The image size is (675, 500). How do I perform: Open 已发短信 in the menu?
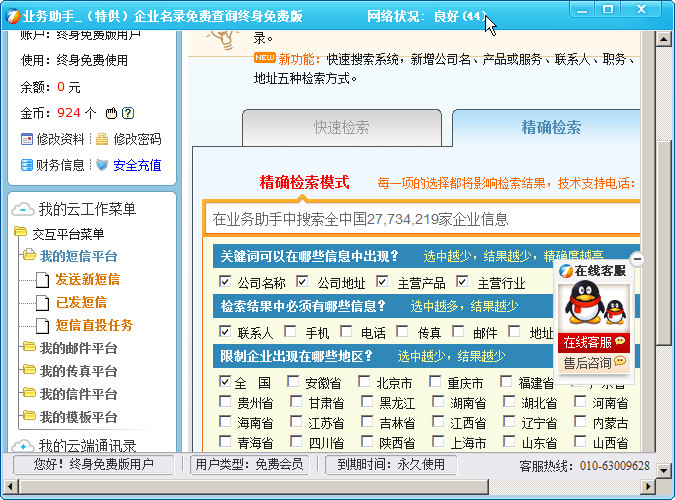[81, 302]
